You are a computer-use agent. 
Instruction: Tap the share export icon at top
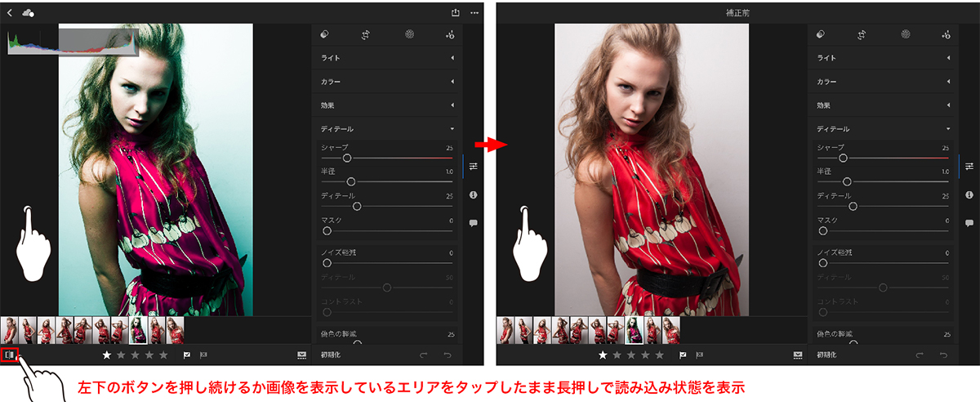456,13
